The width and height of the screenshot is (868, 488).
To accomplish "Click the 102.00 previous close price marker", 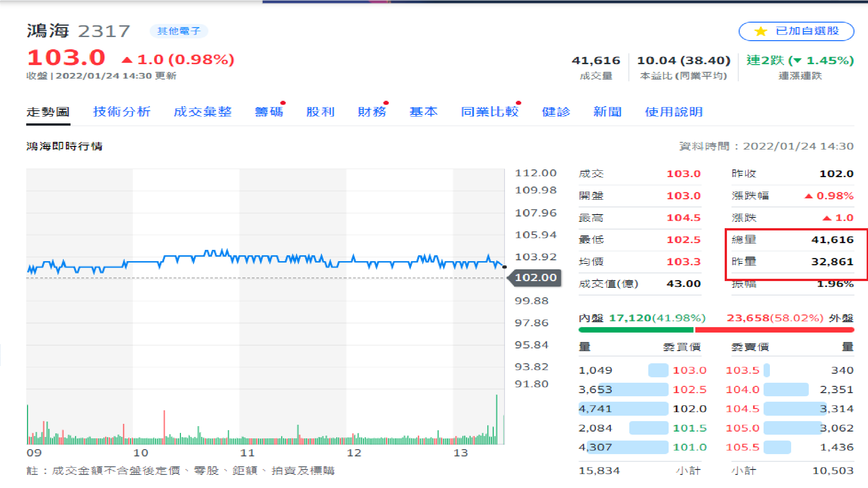I will [x=535, y=277].
